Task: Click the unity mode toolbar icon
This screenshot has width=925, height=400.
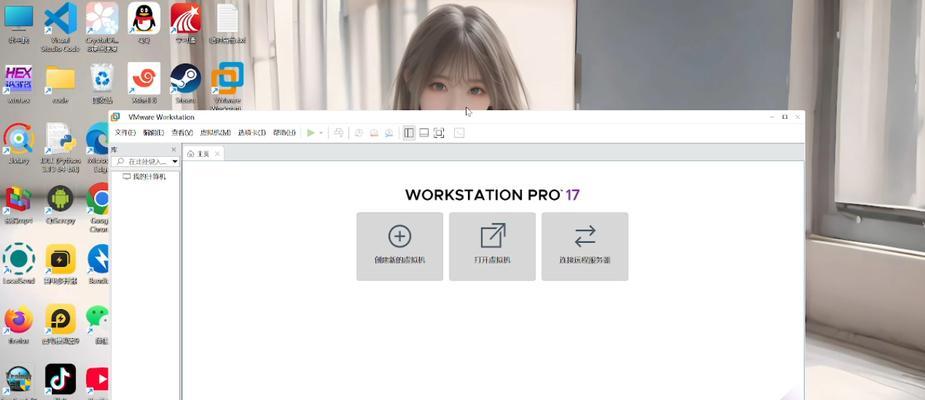Action: tap(459, 133)
